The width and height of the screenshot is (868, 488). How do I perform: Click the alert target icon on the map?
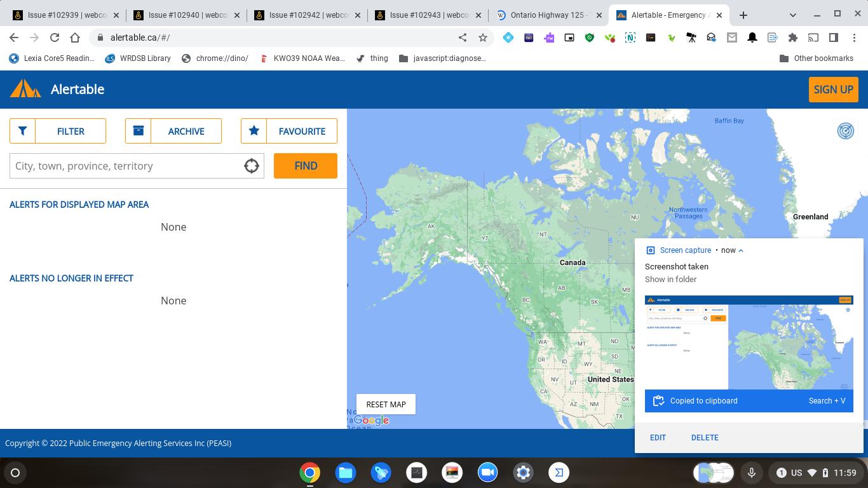coord(846,131)
